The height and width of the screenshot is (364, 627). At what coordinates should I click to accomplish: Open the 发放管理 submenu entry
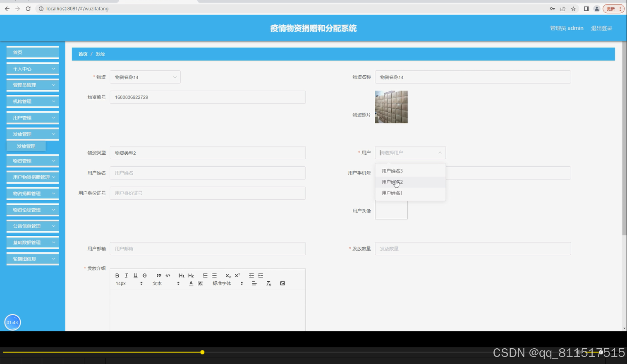(26, 146)
